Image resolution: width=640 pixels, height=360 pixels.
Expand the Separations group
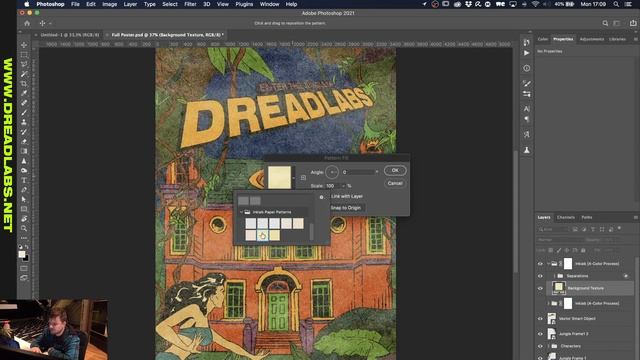tap(554, 276)
